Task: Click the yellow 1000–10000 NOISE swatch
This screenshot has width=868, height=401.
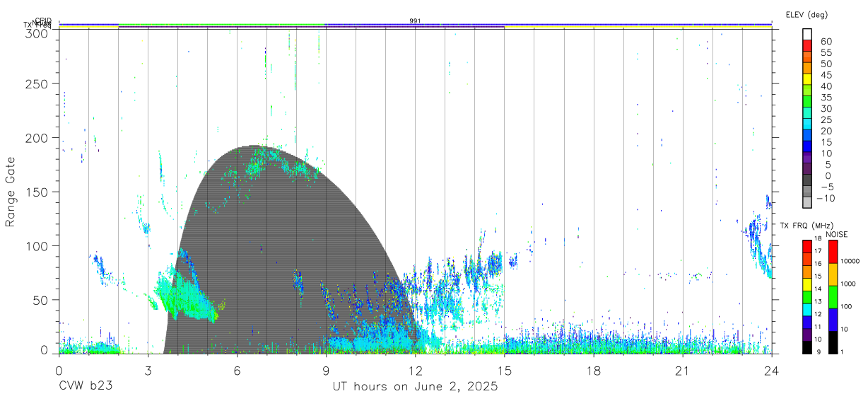Action: pyautogui.click(x=833, y=274)
